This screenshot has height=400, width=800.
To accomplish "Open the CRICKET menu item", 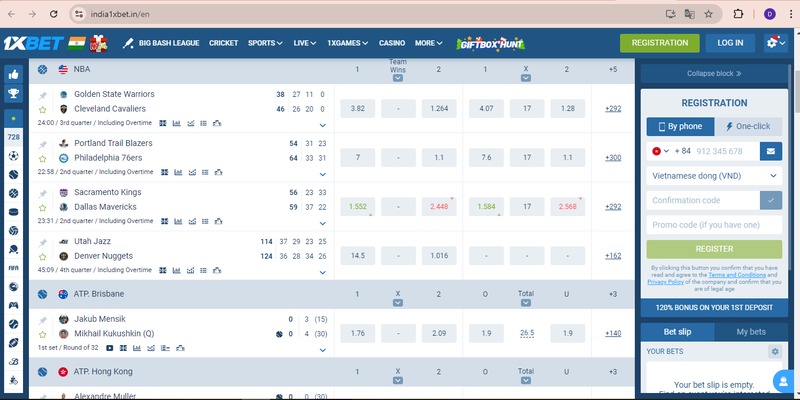I will tap(223, 43).
